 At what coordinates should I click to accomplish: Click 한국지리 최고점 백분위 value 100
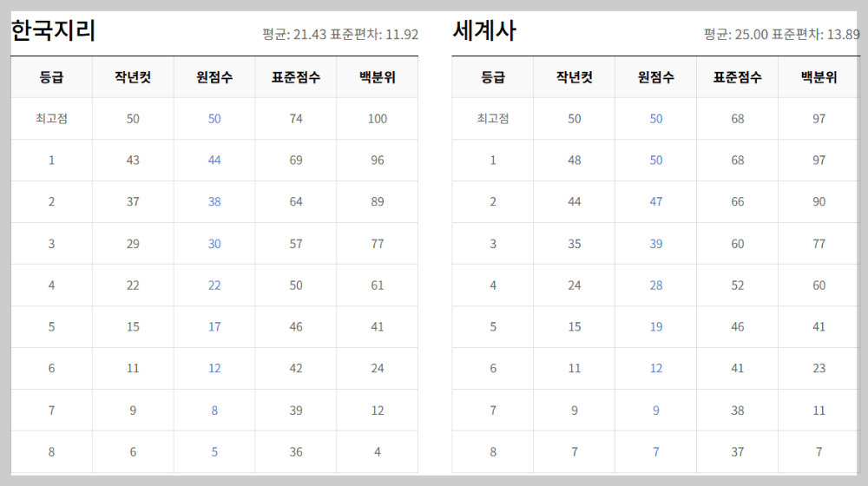click(378, 118)
